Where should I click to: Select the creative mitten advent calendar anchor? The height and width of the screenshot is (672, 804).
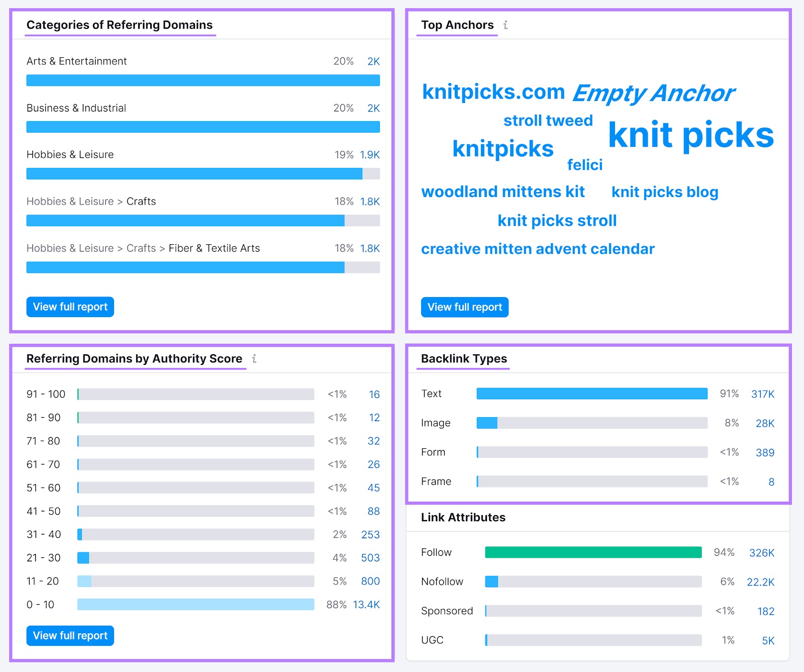click(537, 248)
